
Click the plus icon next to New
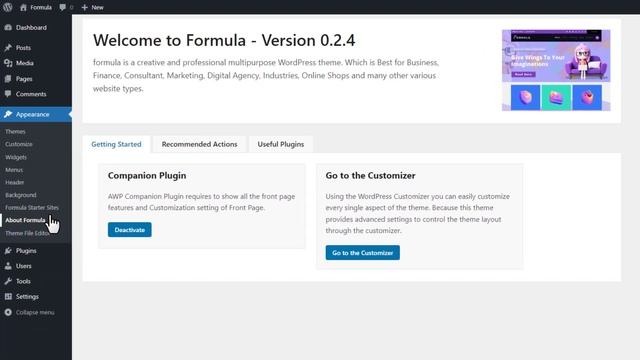[x=84, y=7]
